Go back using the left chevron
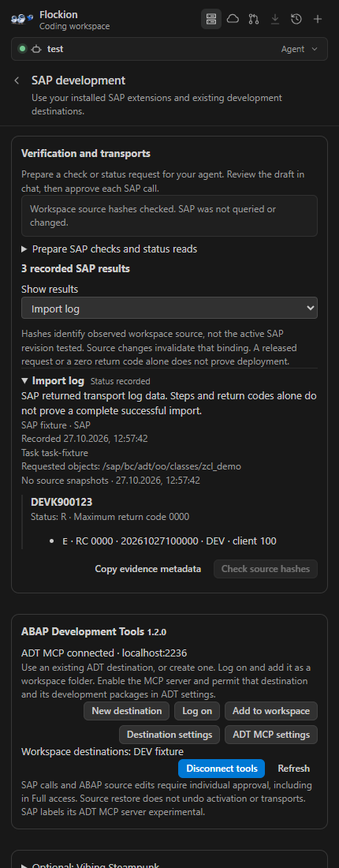The width and height of the screenshot is (339, 868). coord(17,80)
